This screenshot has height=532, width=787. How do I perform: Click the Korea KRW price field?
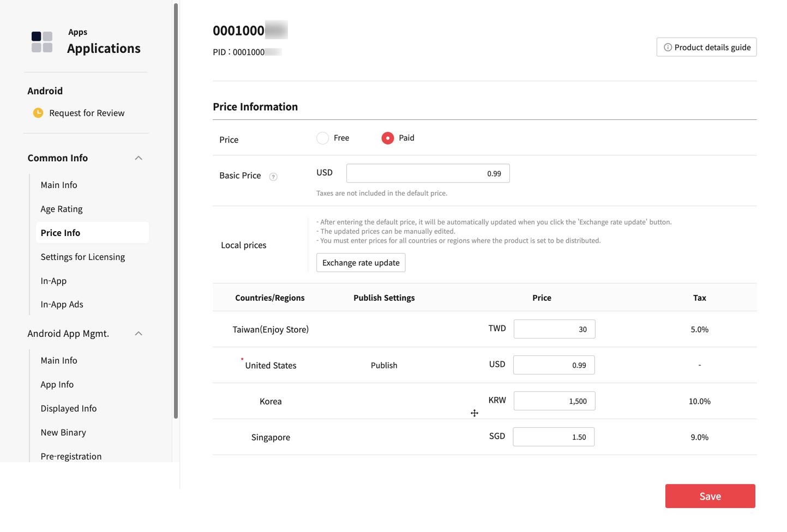(554, 401)
